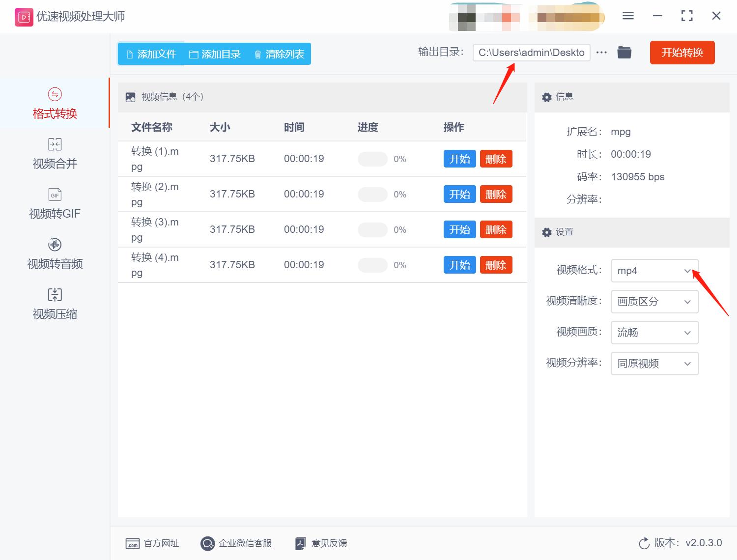Open the 视频格式 mp4 dropdown
Image resolution: width=737 pixels, height=560 pixels.
pos(654,271)
